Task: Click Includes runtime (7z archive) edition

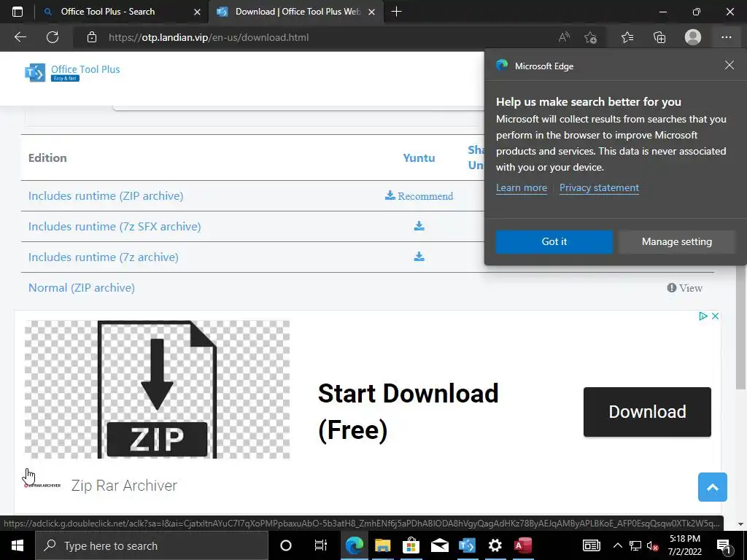Action: pos(104,257)
